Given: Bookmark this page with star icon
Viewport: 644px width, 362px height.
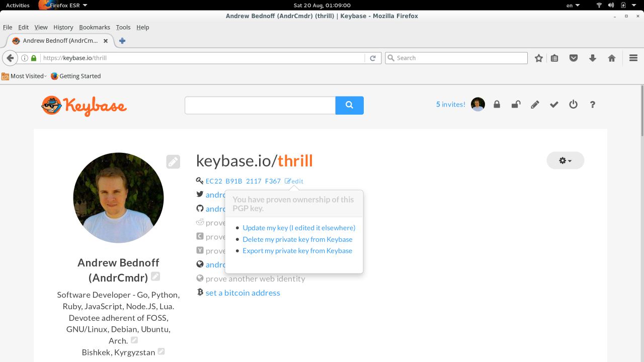Looking at the screenshot, I should click(x=539, y=58).
